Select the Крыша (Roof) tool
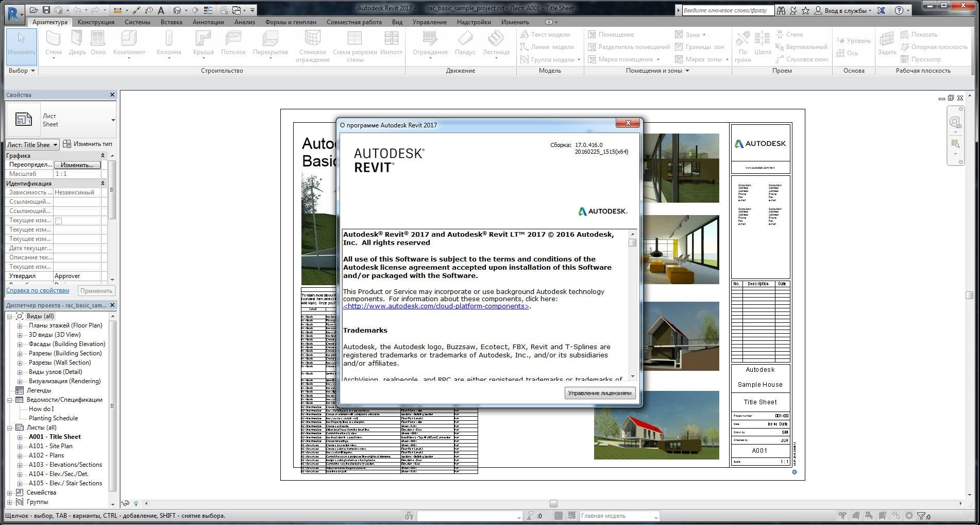 pyautogui.click(x=203, y=45)
